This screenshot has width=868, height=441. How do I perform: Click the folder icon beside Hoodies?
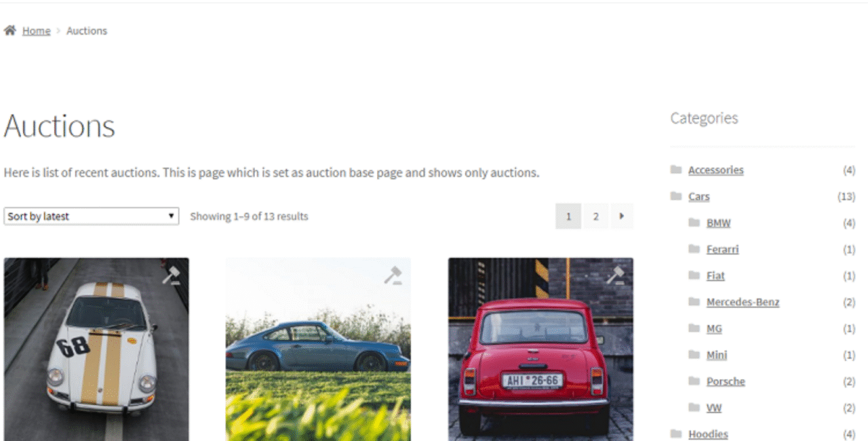[676, 434]
